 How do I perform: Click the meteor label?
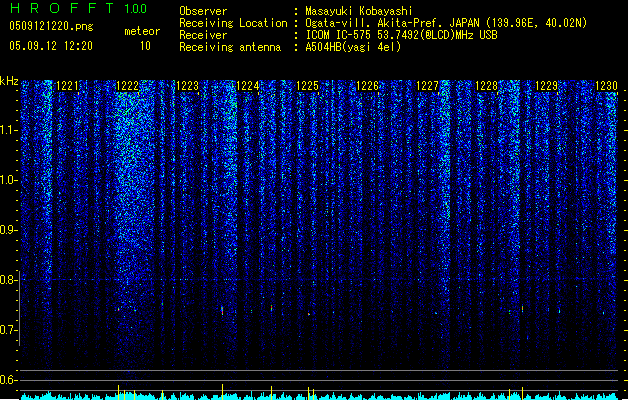point(142,31)
